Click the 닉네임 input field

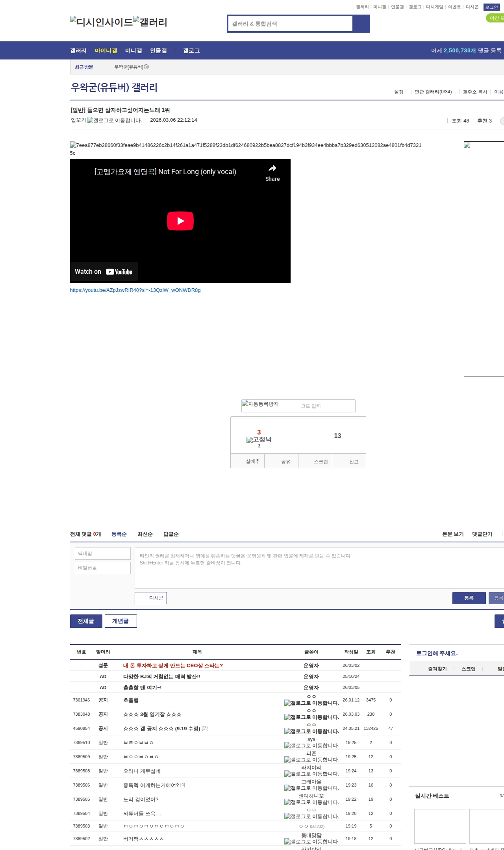(103, 553)
